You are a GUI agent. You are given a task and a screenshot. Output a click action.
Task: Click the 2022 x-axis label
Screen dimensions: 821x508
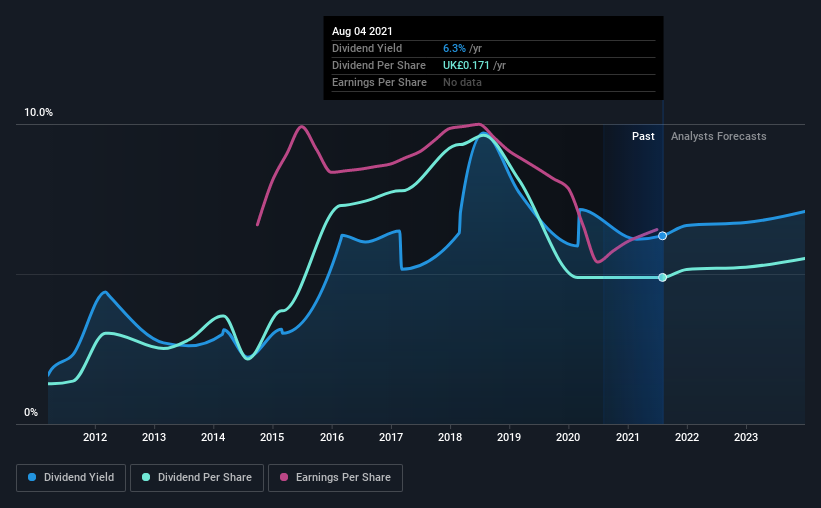point(687,437)
